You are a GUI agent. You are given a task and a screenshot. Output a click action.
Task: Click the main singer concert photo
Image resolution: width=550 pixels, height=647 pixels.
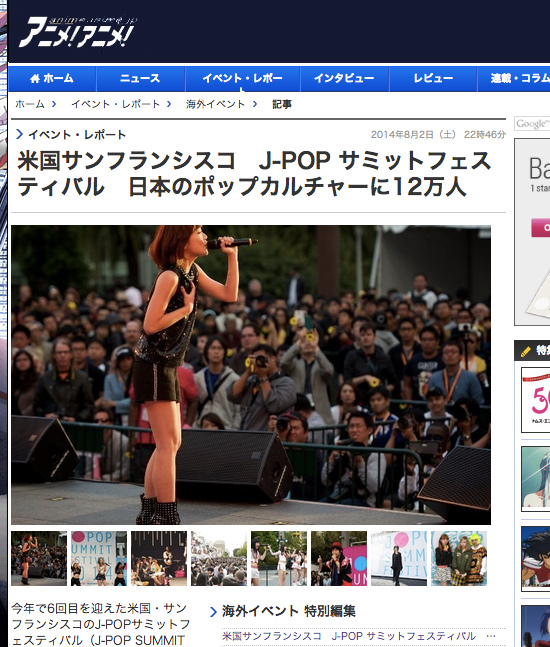point(251,375)
